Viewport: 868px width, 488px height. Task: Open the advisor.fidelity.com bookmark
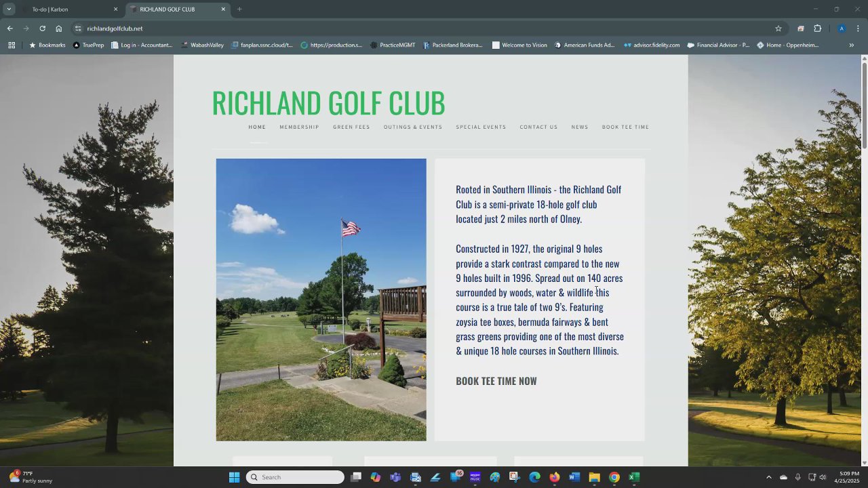[652, 45]
